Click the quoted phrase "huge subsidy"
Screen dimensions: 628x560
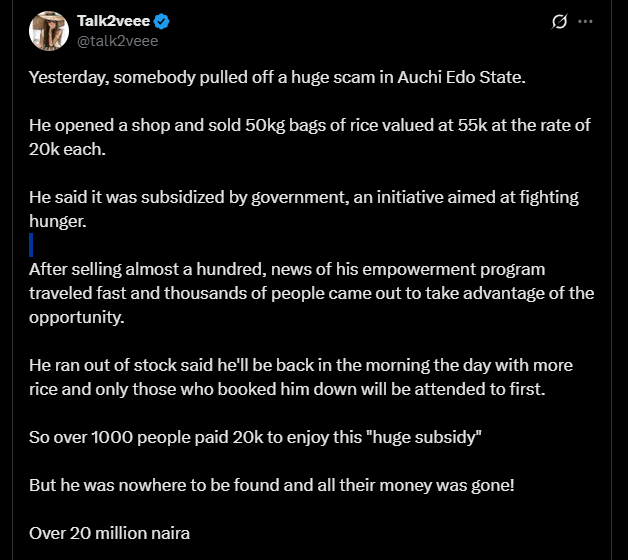427,437
